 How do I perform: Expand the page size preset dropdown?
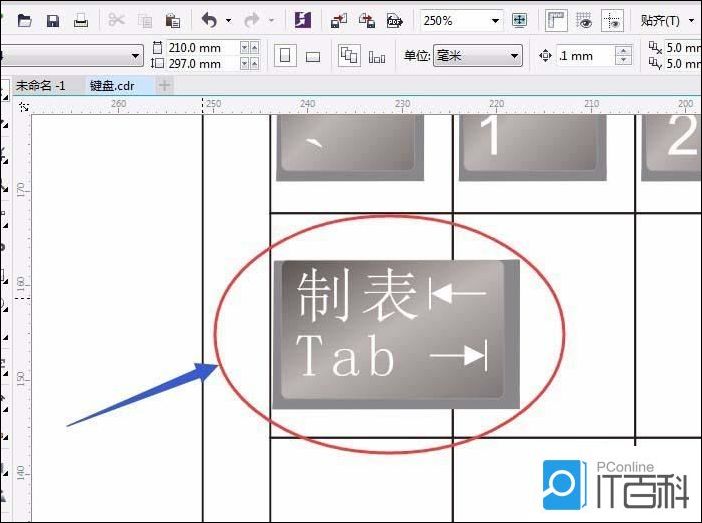[135, 56]
